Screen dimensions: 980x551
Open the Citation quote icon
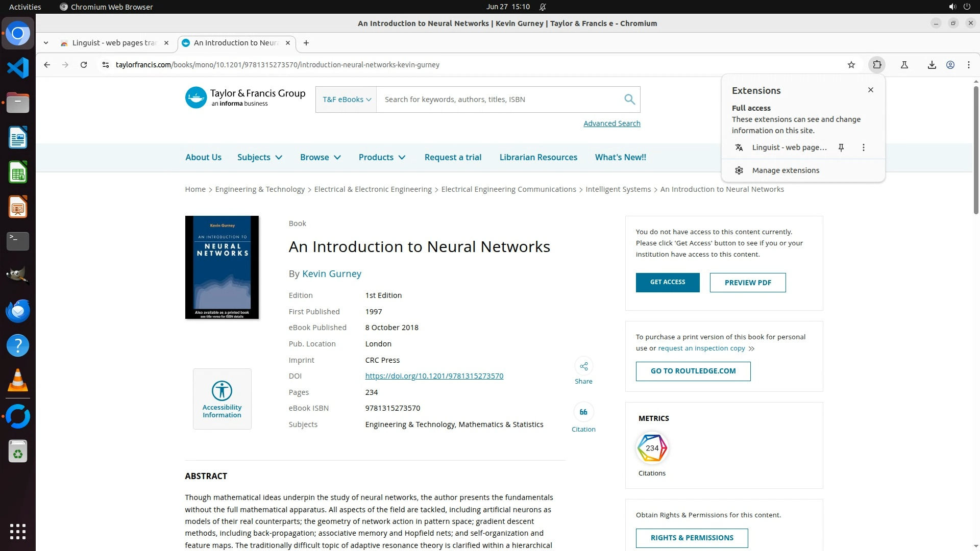pyautogui.click(x=583, y=412)
